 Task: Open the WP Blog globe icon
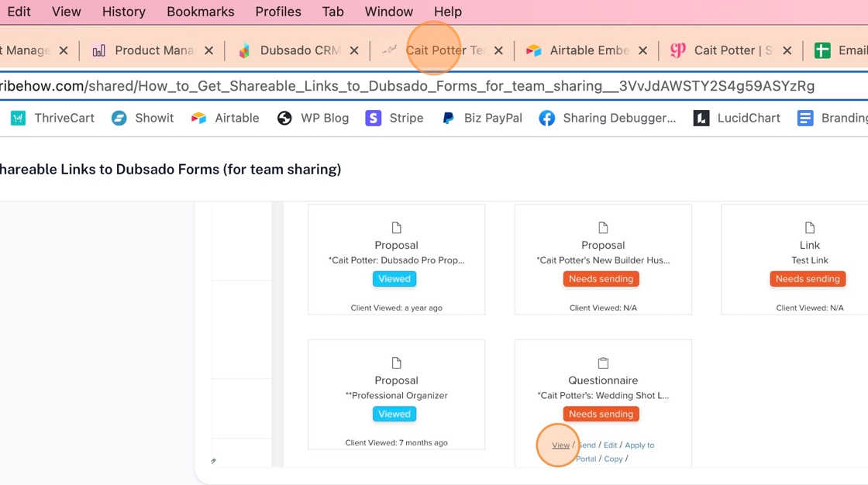(284, 118)
